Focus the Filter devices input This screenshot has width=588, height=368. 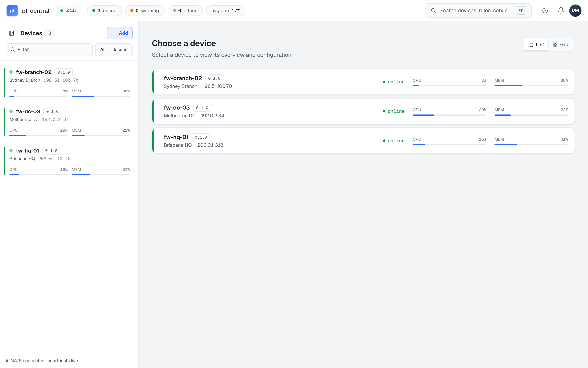49,50
